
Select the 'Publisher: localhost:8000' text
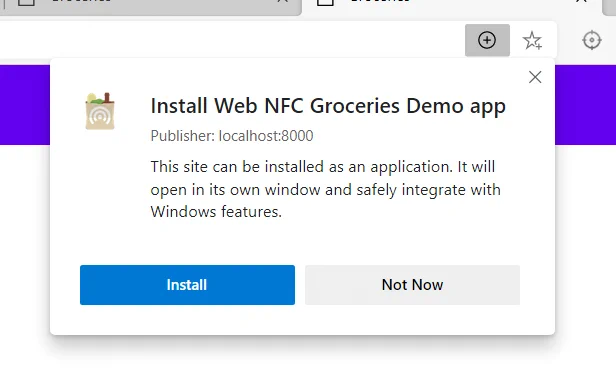point(232,136)
